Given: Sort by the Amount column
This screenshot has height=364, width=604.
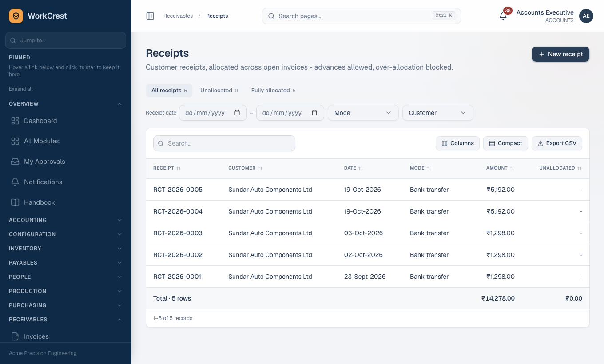Looking at the screenshot, I should [501, 168].
